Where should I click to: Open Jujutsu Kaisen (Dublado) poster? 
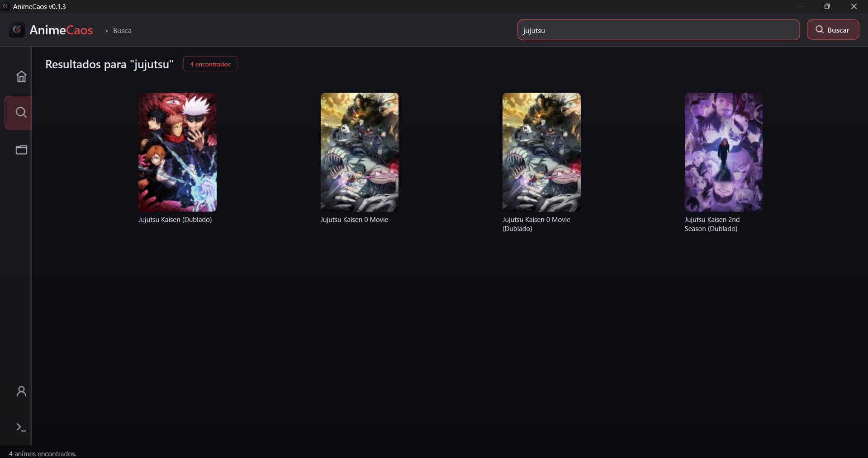pyautogui.click(x=177, y=152)
